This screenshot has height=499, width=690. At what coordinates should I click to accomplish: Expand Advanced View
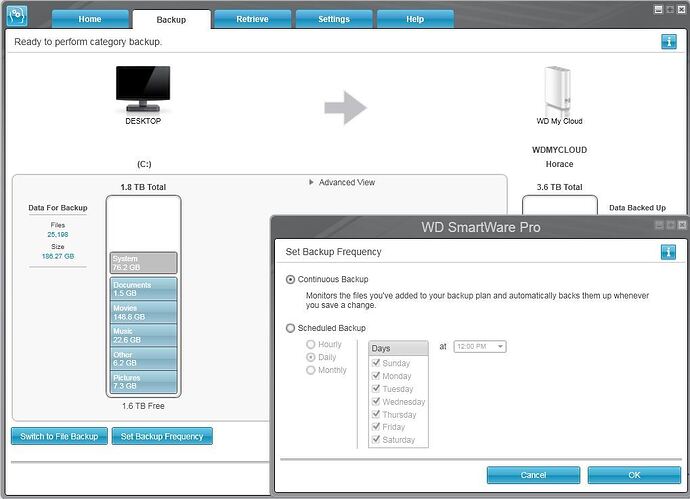pos(342,182)
